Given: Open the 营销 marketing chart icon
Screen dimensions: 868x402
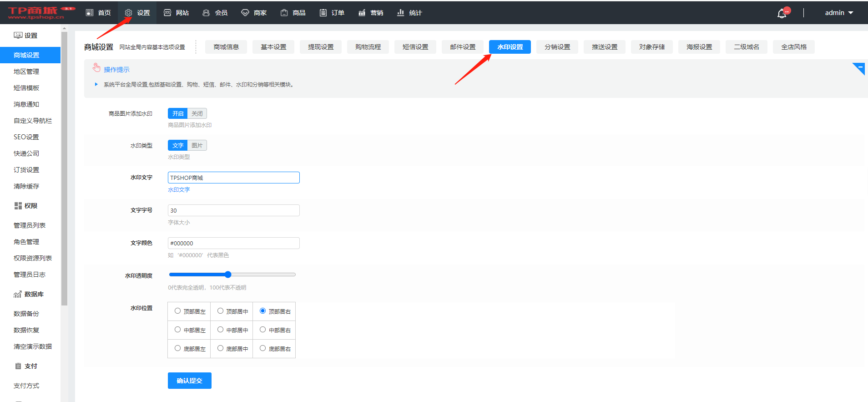Looking at the screenshot, I should (x=362, y=13).
